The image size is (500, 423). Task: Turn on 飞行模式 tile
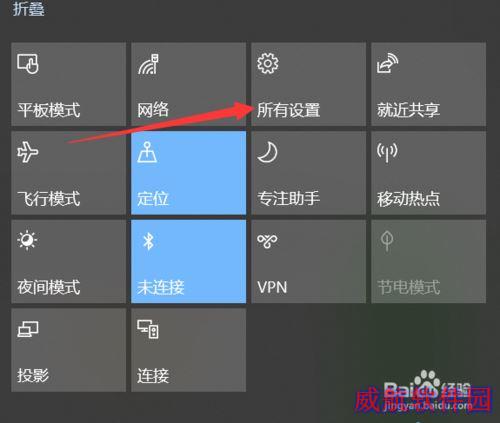pyautogui.click(x=69, y=173)
